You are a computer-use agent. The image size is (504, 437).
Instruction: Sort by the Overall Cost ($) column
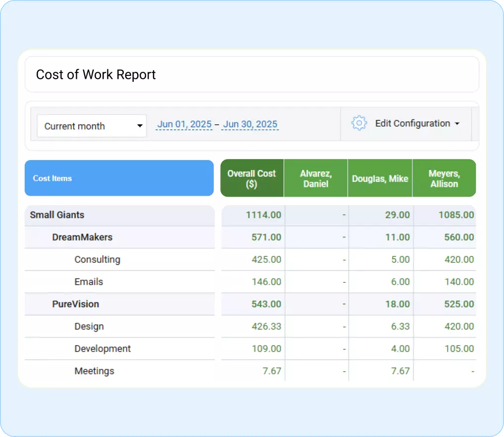[252, 178]
